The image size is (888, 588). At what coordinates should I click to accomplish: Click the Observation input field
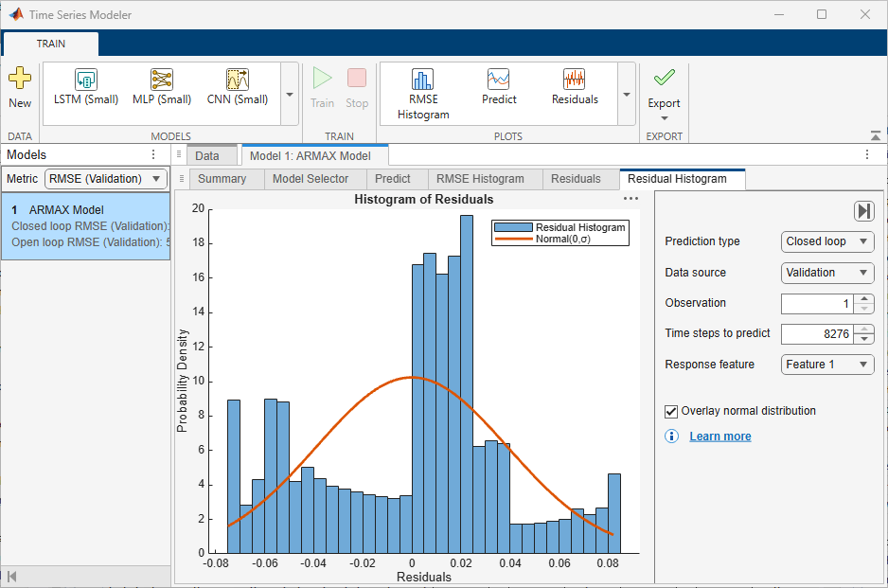817,304
